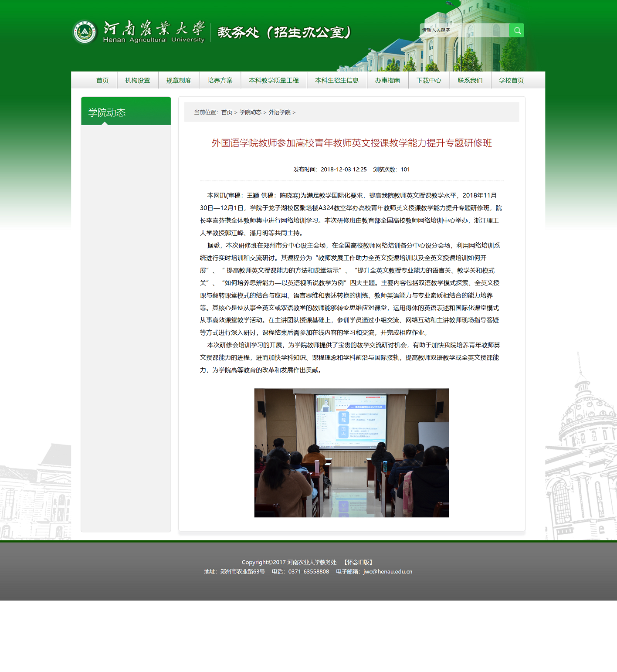Click the green search magnifier button
The height and width of the screenshot is (672, 617).
(x=516, y=31)
